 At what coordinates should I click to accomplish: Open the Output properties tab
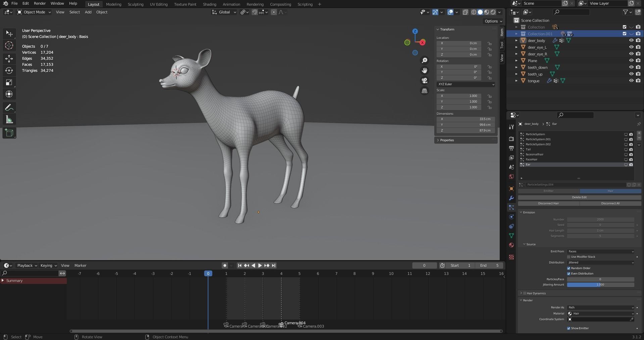(x=511, y=148)
